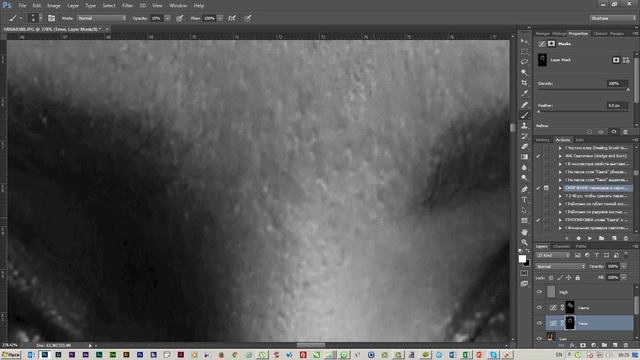Screen dimensions: 640x360
Task: Switch to the History tab
Action: click(542, 140)
